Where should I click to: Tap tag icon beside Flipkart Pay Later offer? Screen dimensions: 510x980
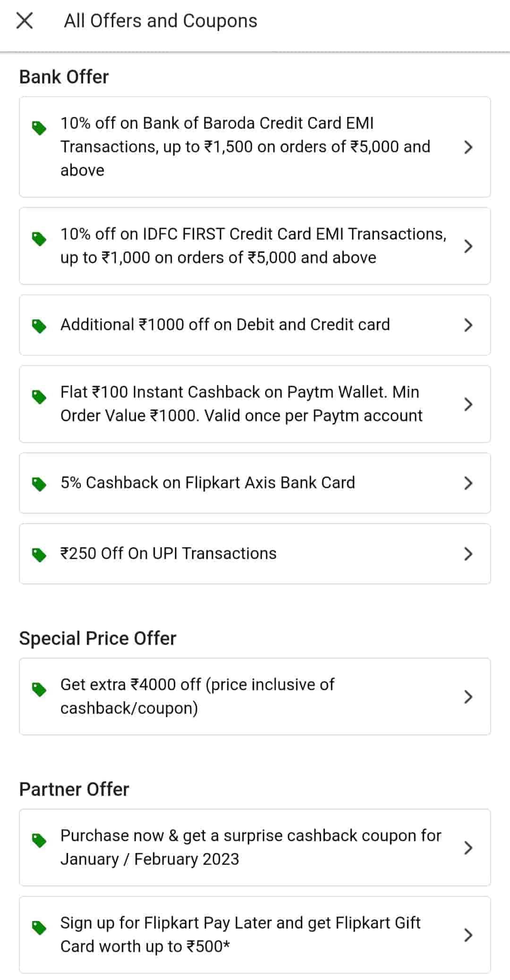click(x=39, y=928)
